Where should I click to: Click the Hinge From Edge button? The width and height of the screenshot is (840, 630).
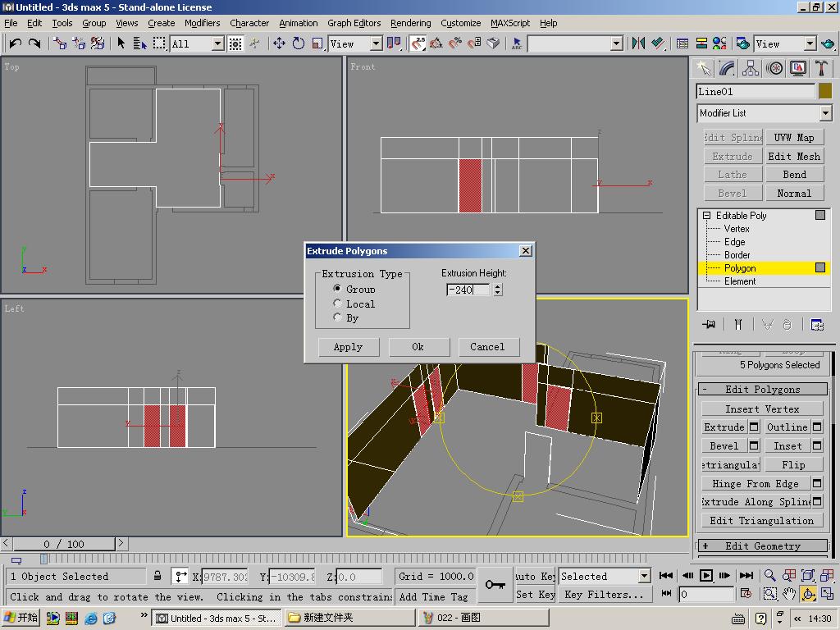point(756,484)
